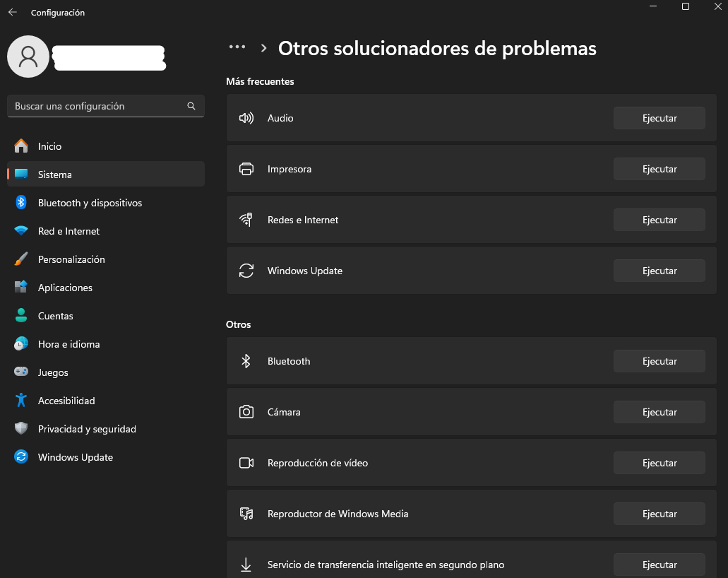The width and height of the screenshot is (728, 578).
Task: Click the back arrow icon
Action: [13, 12]
